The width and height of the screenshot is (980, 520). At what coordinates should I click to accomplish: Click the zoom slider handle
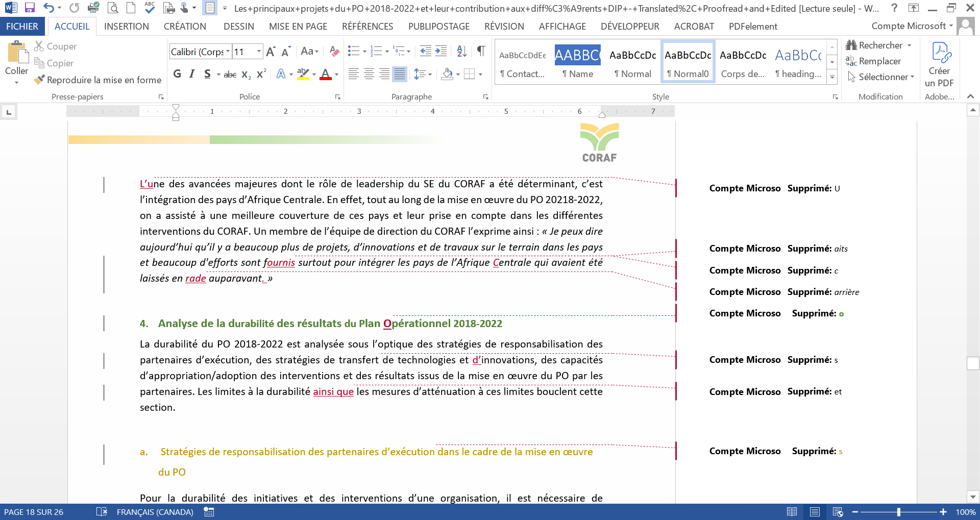[899, 512]
